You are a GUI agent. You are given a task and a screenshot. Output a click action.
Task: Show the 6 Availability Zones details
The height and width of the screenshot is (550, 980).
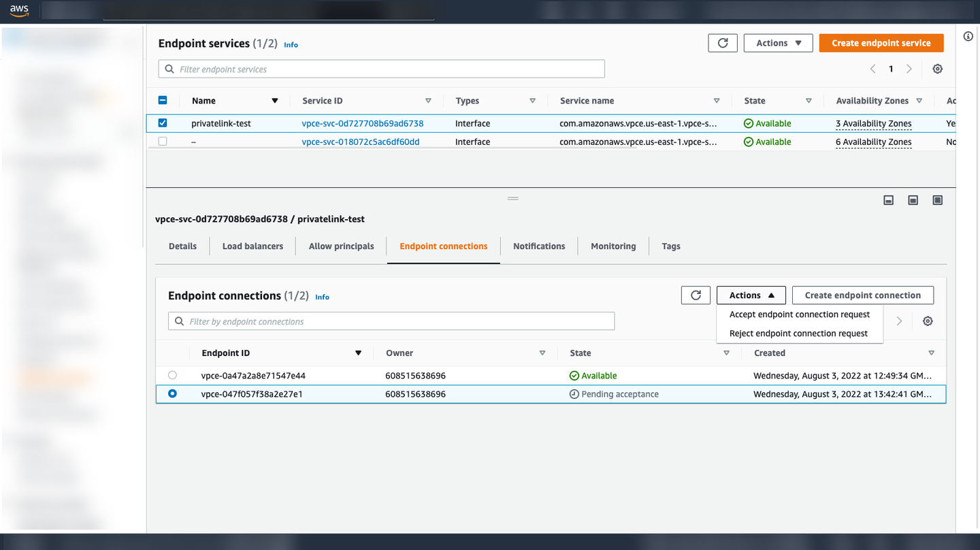point(874,142)
